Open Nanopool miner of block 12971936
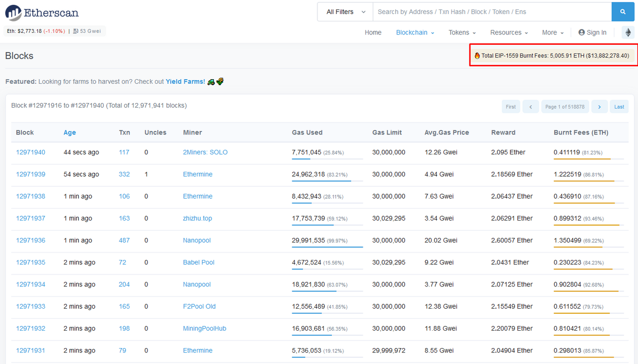 [197, 240]
